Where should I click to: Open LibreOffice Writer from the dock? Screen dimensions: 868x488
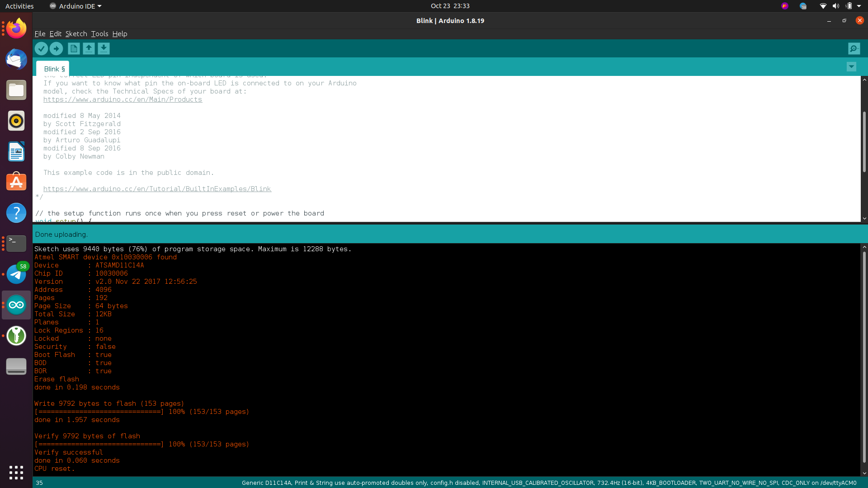click(x=16, y=151)
